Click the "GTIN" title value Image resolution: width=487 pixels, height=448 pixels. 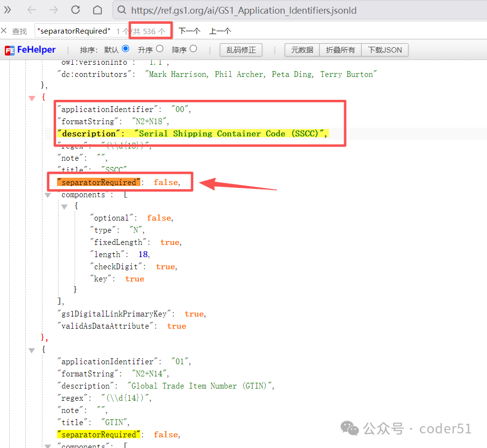pos(114,423)
